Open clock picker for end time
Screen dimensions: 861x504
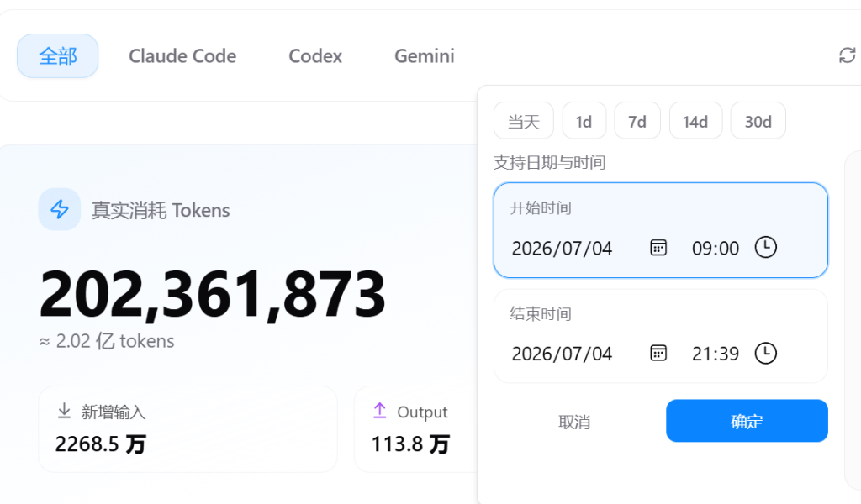(765, 353)
